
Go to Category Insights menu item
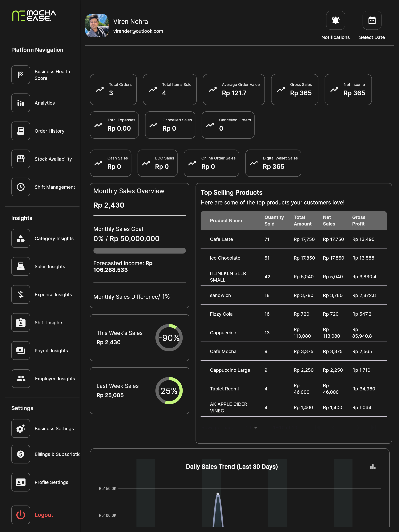[x=43, y=239]
